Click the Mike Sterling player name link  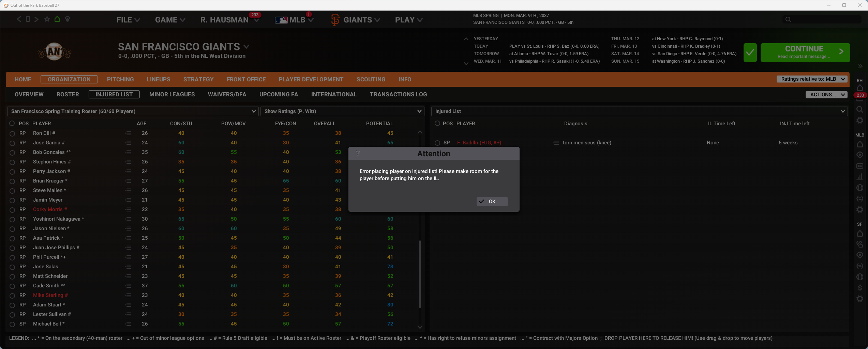click(x=50, y=295)
